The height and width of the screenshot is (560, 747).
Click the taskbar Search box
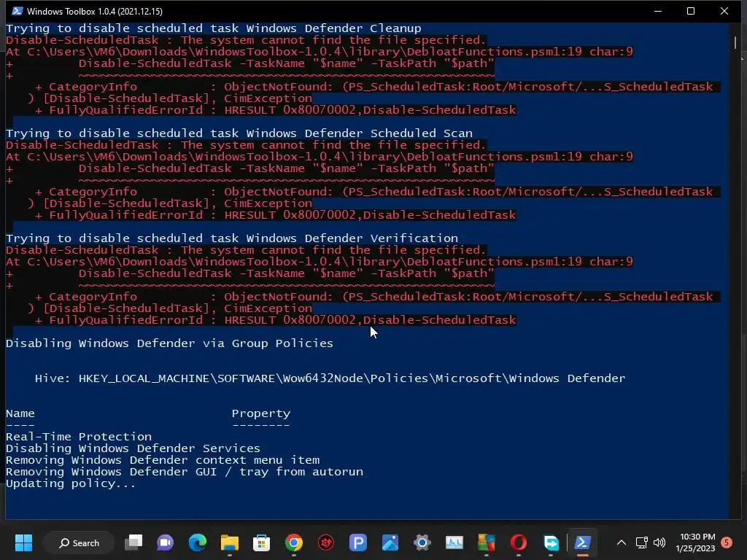79,542
